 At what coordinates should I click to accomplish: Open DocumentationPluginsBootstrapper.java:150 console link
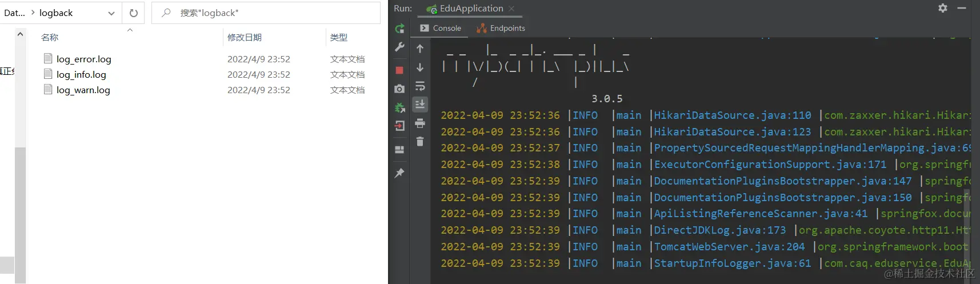point(783,198)
